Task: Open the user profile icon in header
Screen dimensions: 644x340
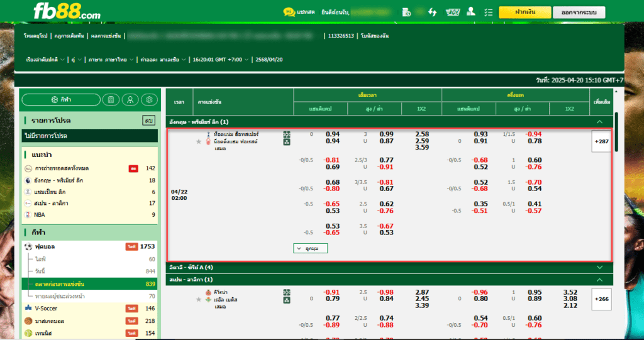Action: pos(471,12)
